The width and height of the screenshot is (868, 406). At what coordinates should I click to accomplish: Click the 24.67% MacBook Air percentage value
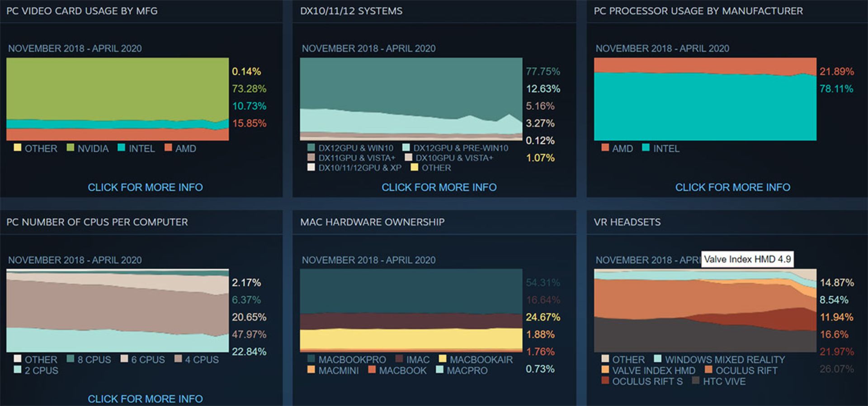click(542, 317)
